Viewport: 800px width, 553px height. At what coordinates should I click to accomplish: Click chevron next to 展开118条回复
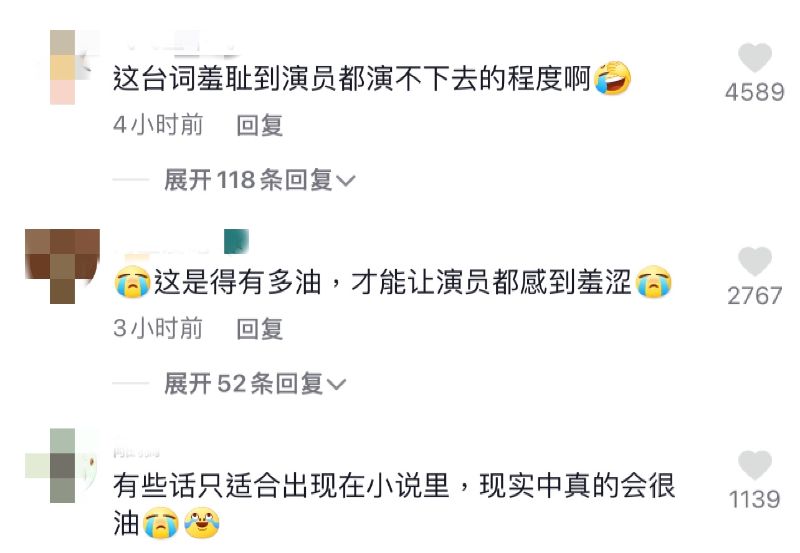pyautogui.click(x=345, y=181)
